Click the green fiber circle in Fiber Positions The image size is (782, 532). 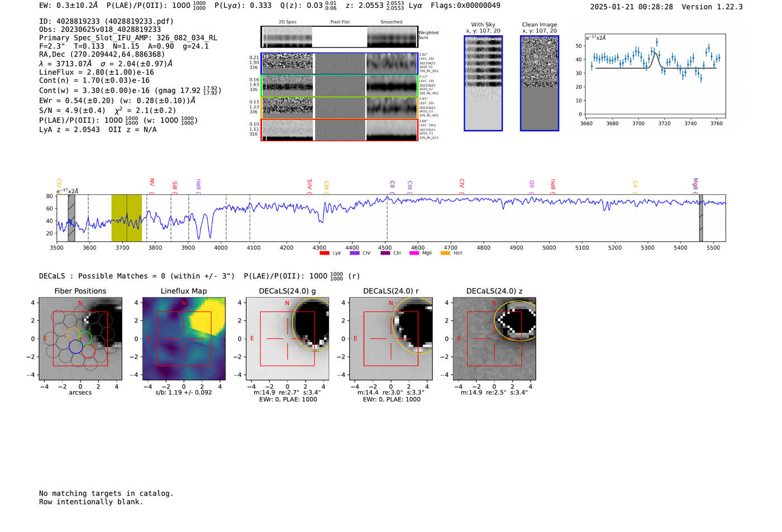click(85, 338)
